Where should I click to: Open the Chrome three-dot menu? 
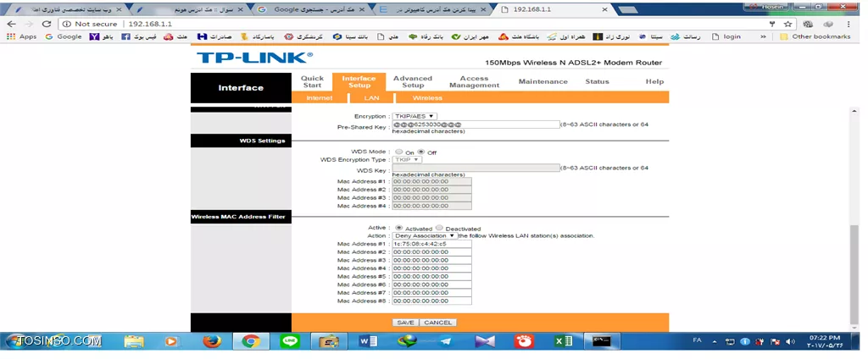pyautogui.click(x=849, y=24)
